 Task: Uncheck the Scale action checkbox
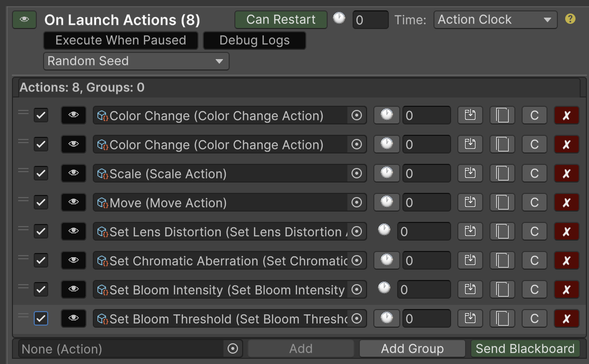(41, 174)
